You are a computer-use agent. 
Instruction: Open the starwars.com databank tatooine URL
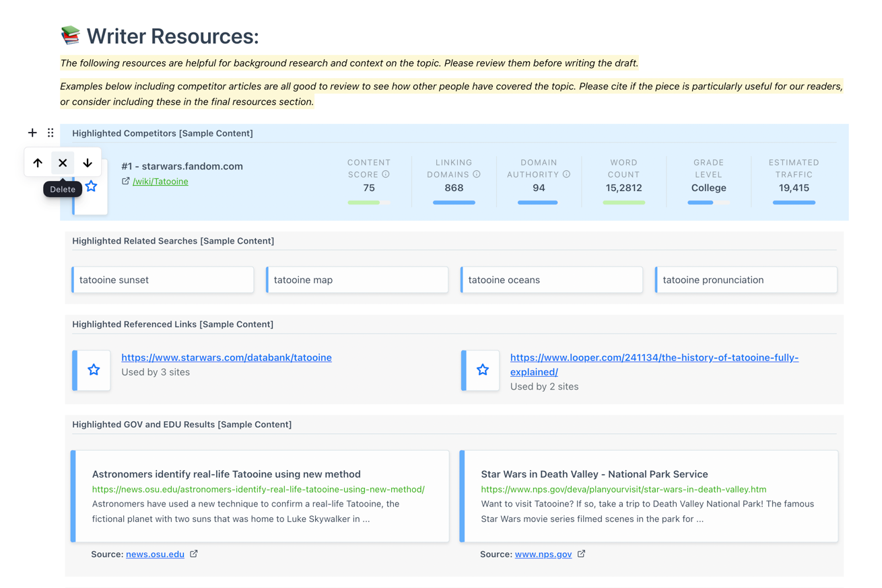point(226,357)
